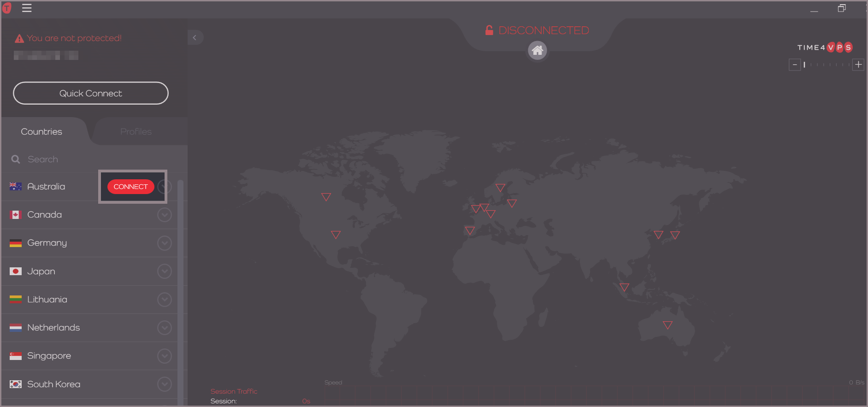The height and width of the screenshot is (407, 868).
Task: Click the home icon under Disconnected
Action: [x=537, y=51]
